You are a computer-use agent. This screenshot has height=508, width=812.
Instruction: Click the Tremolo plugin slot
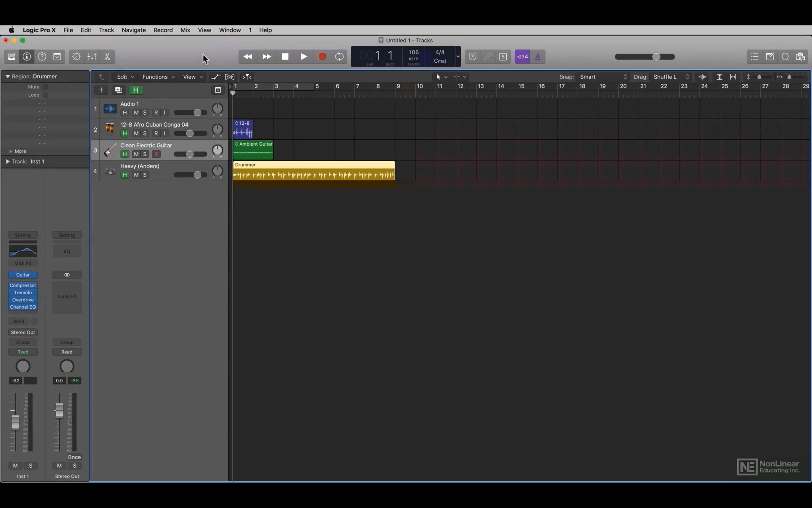click(23, 293)
